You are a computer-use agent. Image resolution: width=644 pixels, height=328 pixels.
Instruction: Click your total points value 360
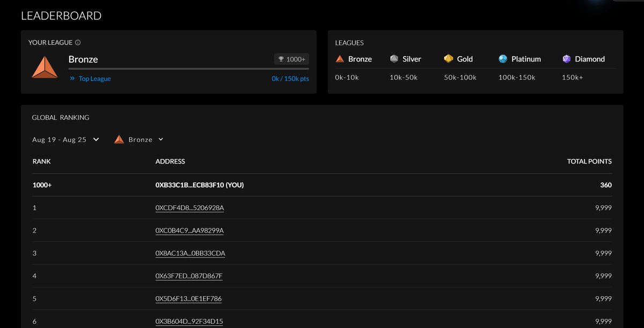(x=606, y=185)
